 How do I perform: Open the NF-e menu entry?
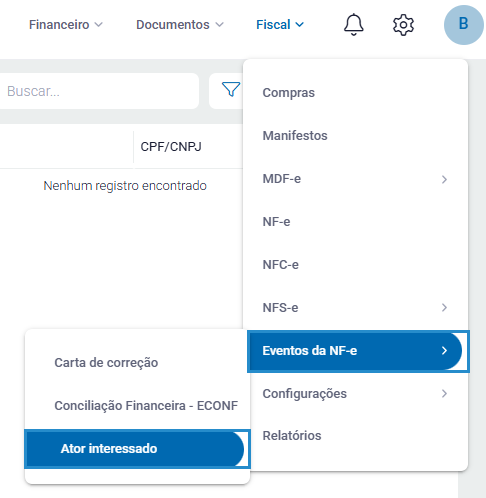355,222
